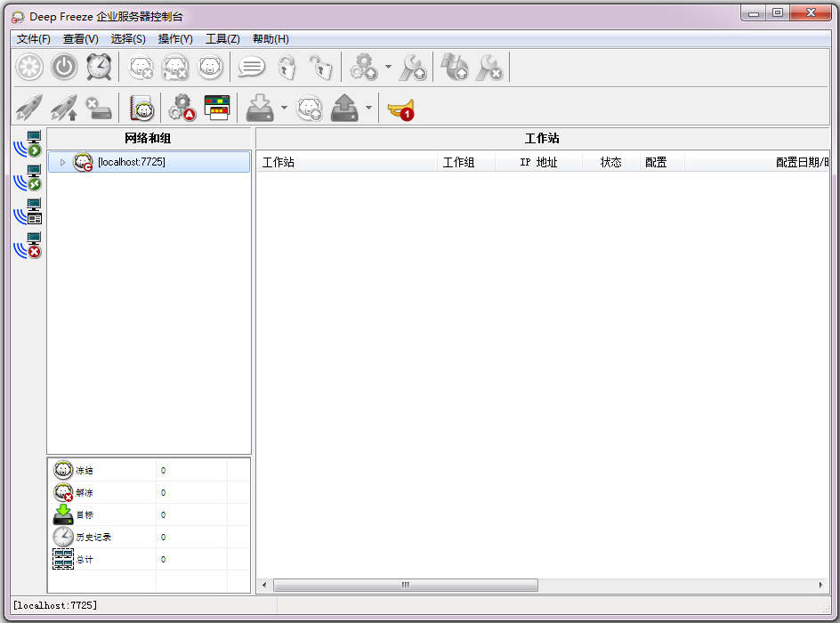Click the second bear with lock and X icon
840x623 pixels.
(175, 68)
